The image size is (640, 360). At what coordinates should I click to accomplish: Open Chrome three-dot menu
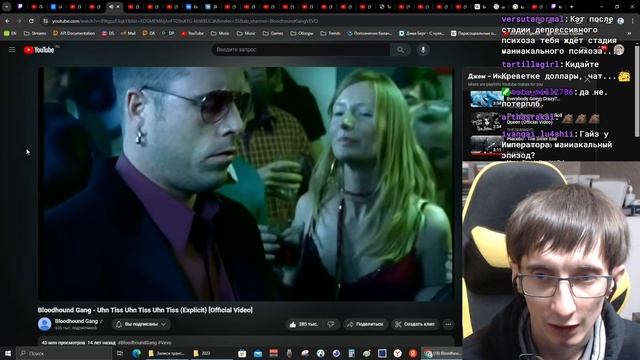tap(633, 21)
